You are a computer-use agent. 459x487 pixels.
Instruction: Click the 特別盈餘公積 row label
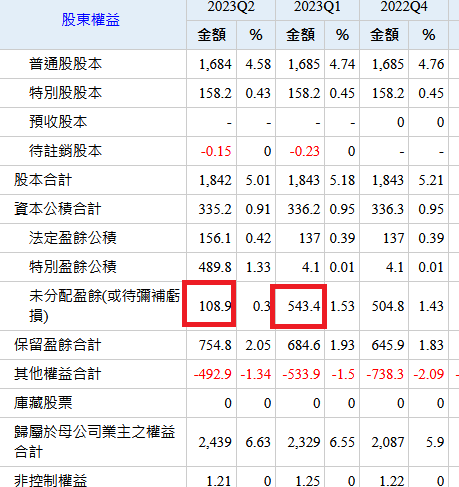(x=73, y=267)
